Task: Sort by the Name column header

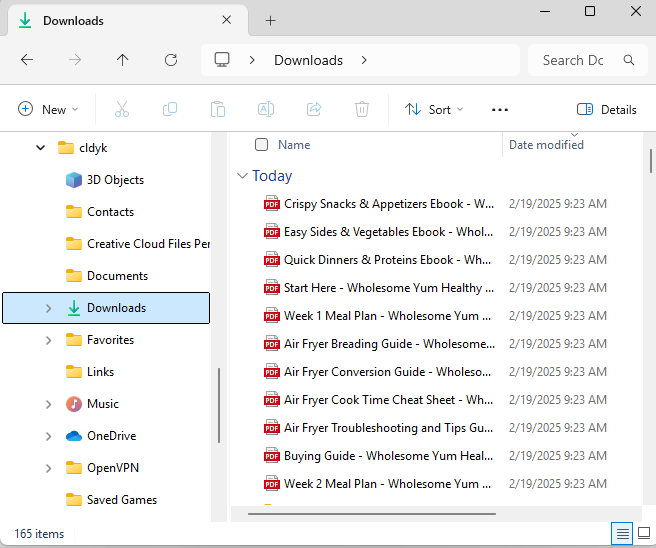Action: pyautogui.click(x=294, y=145)
